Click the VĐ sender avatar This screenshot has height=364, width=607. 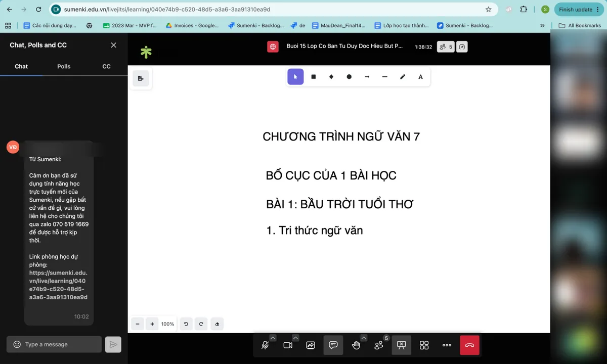tap(13, 147)
